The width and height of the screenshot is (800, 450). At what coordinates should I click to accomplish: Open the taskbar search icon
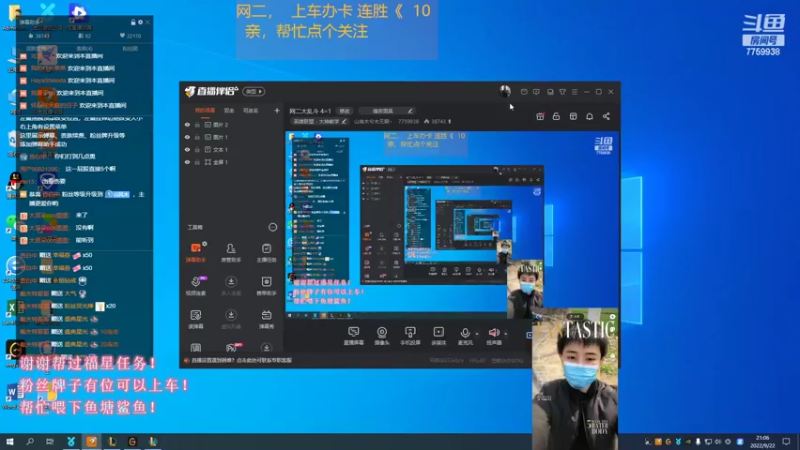pyautogui.click(x=30, y=441)
